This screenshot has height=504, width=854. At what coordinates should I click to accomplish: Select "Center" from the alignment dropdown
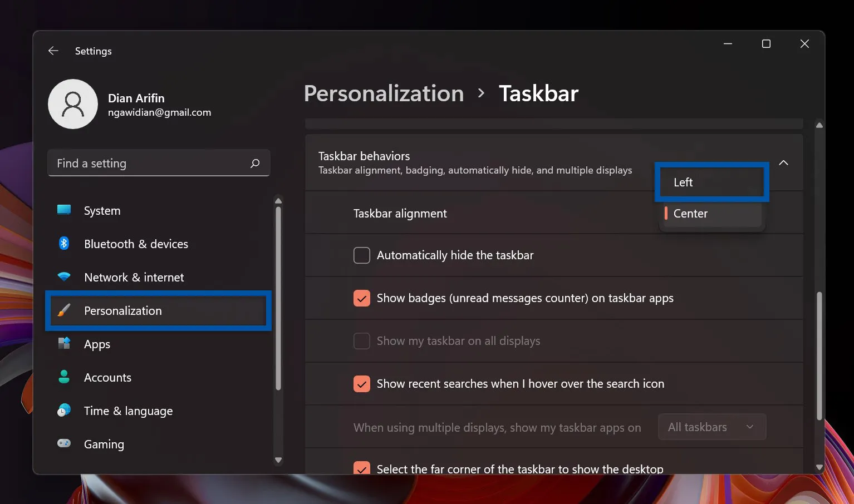(690, 213)
